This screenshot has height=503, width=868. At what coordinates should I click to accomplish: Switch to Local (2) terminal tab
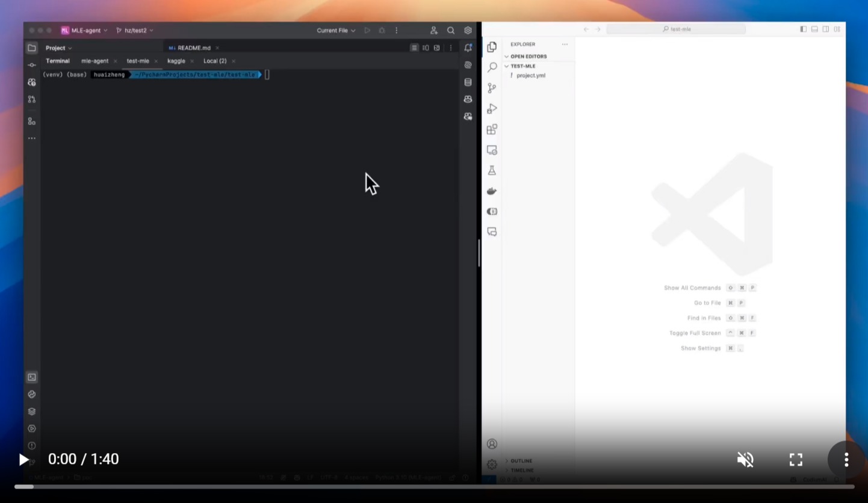click(215, 61)
